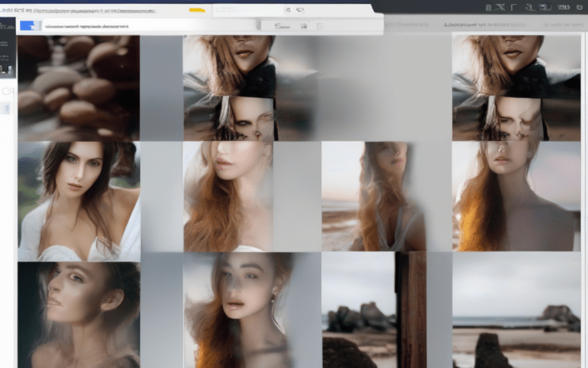Click the X icon in top-right system tray

[x=500, y=7]
